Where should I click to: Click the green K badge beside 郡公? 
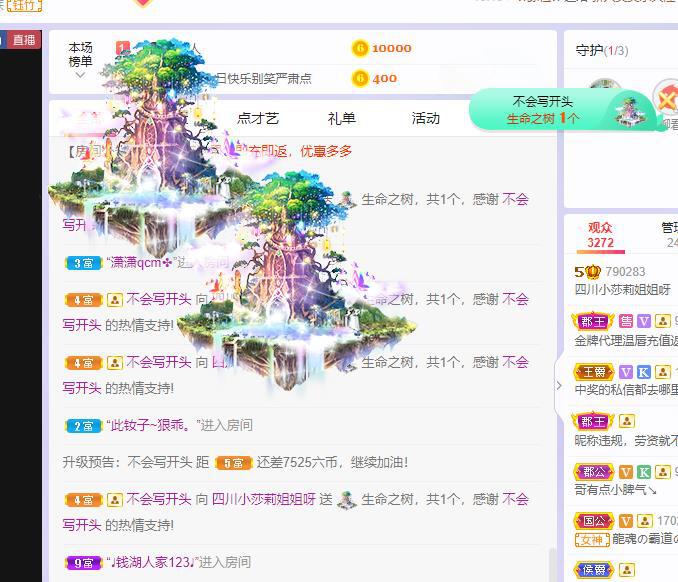644,472
